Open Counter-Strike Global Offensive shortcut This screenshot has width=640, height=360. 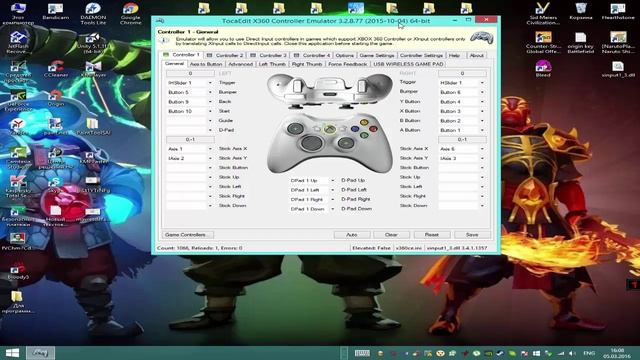(543, 43)
